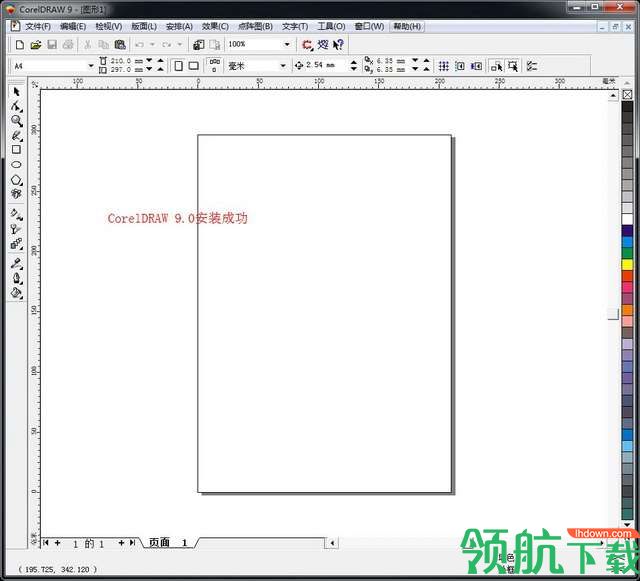Select the Pick tool arrow

pyautogui.click(x=16, y=92)
